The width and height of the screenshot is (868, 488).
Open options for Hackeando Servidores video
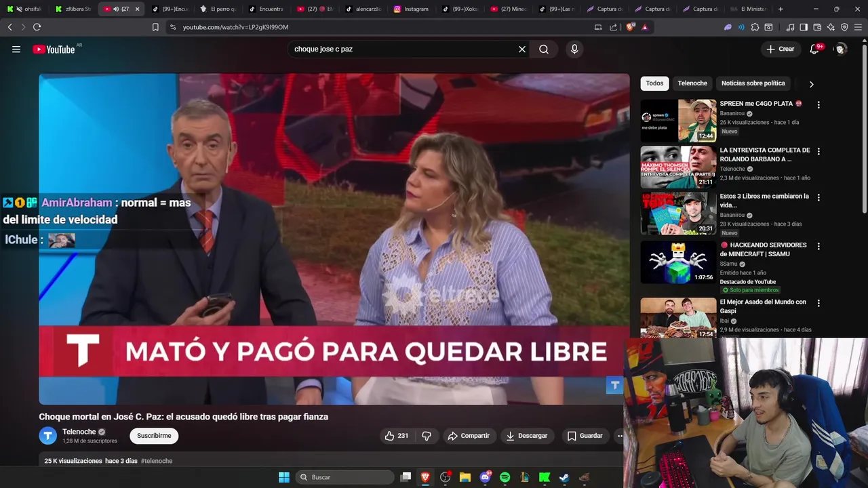[x=818, y=246]
